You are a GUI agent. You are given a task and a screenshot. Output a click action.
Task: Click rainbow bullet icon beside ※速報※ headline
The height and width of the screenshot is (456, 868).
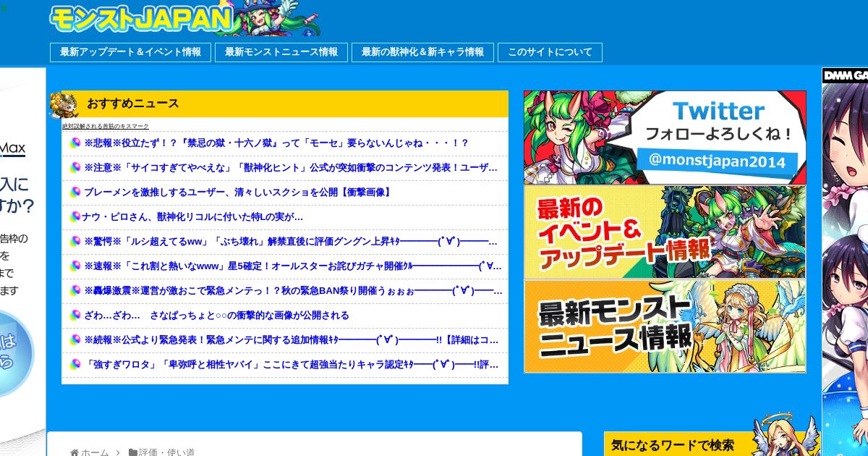75,266
